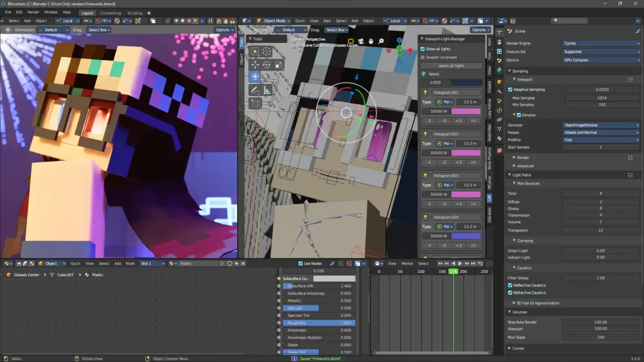Toggle the Show all lights checkbox

coord(423,48)
